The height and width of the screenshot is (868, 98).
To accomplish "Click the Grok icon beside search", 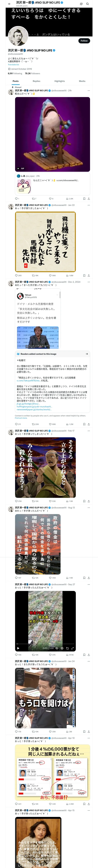I will [81, 4].
